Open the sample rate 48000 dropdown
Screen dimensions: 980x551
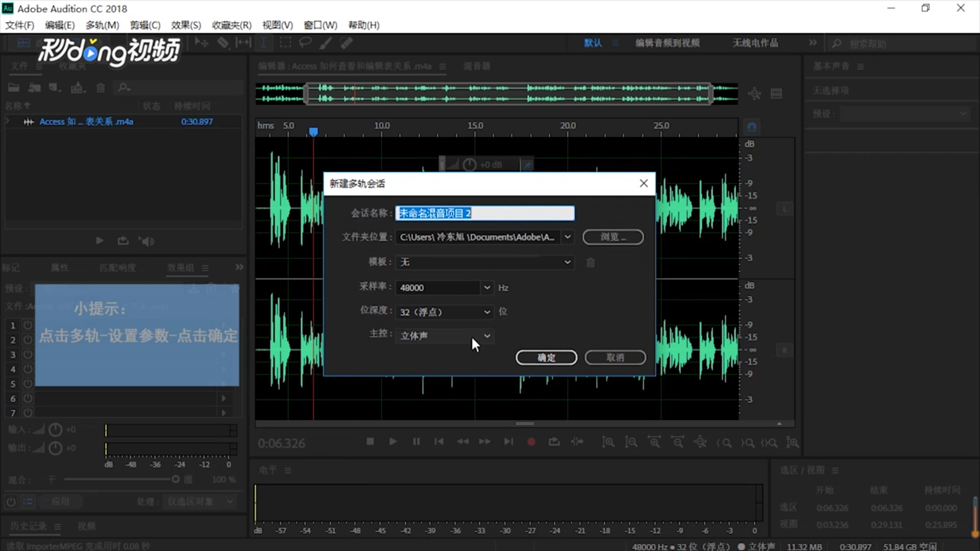[487, 288]
